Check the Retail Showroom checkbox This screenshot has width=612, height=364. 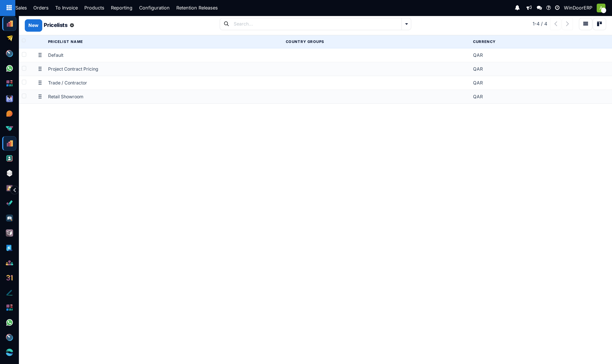pyautogui.click(x=24, y=96)
